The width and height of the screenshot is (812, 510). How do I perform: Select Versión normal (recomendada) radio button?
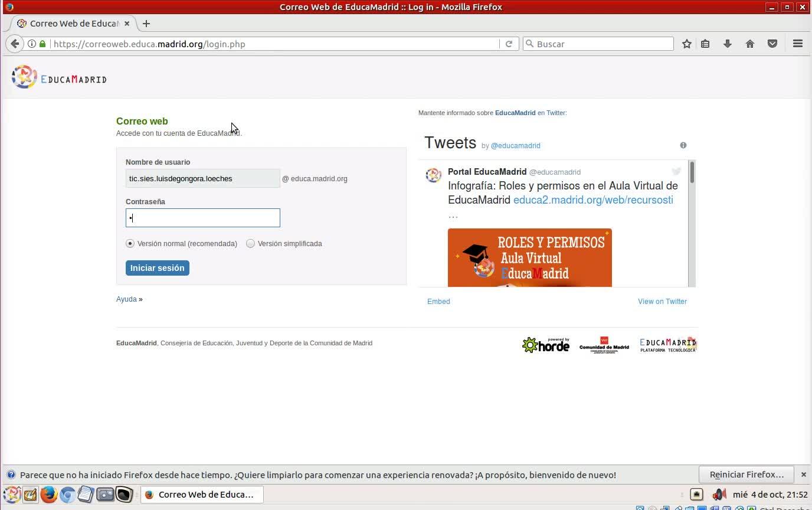point(130,243)
